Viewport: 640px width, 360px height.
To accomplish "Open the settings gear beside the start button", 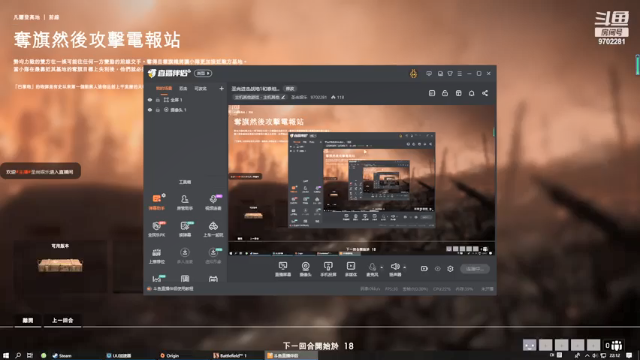I will pyautogui.click(x=450, y=269).
